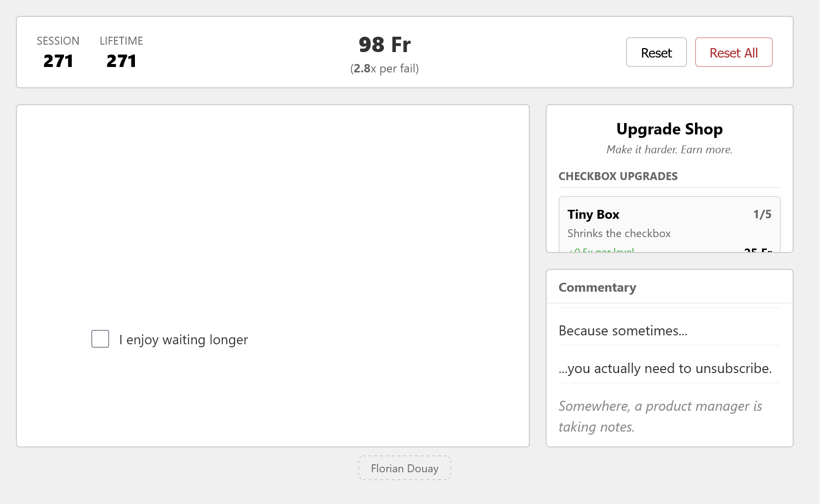
Task: Click the red Reset All button
Action: (x=733, y=53)
